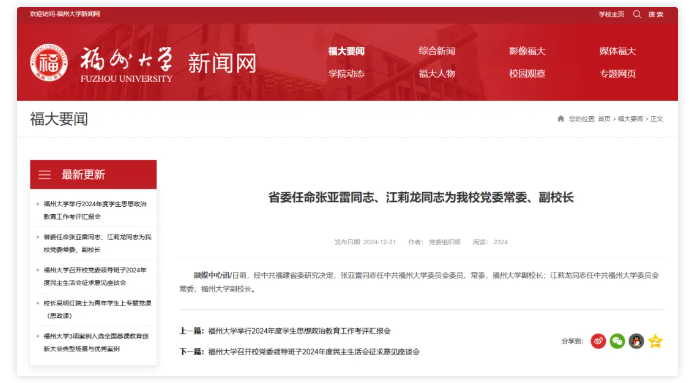Open sidebar item about 校长吴明红 专题党课

click(97, 309)
